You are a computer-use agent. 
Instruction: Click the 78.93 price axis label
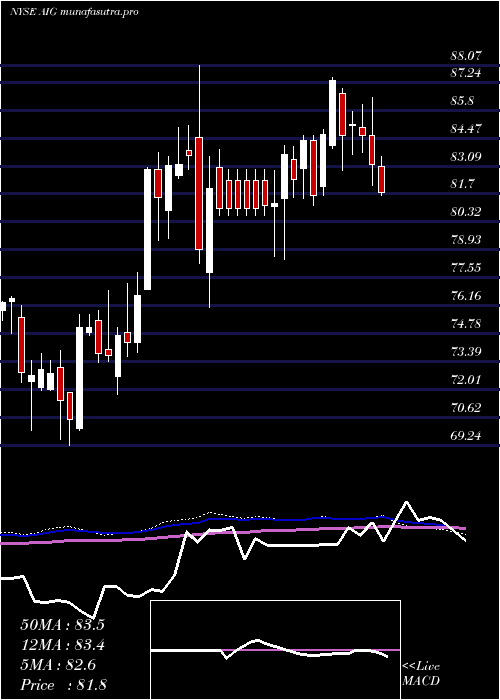click(x=466, y=240)
